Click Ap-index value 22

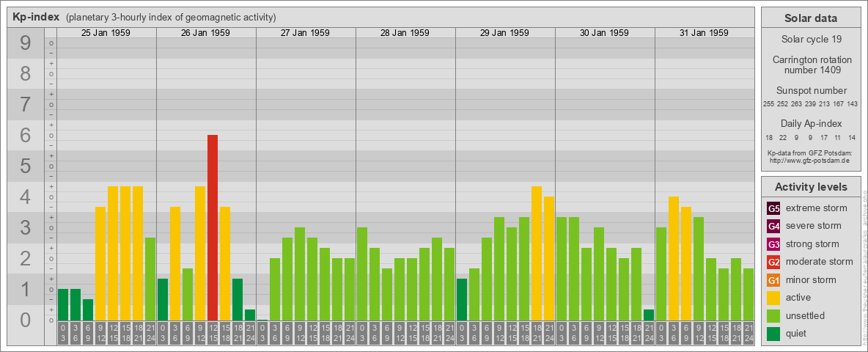(783, 137)
